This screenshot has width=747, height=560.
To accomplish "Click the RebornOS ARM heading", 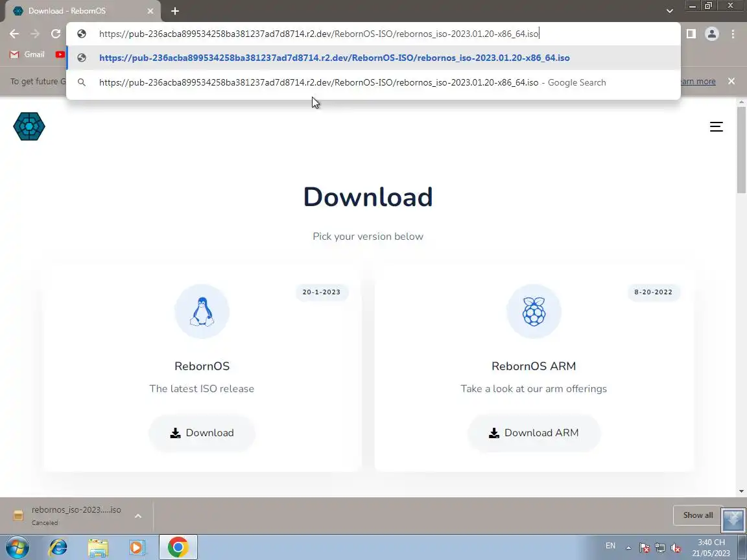I will click(x=534, y=366).
